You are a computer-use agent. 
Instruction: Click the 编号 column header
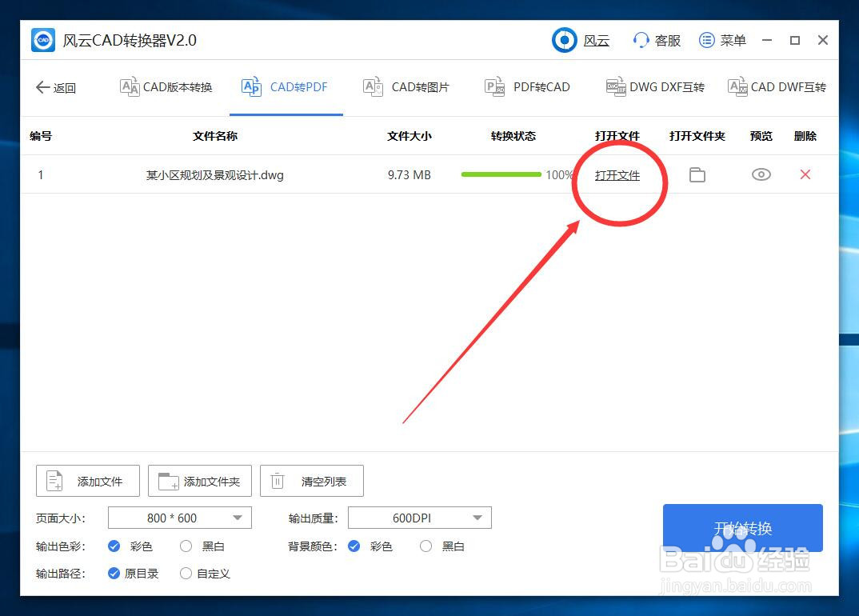pyautogui.click(x=41, y=136)
